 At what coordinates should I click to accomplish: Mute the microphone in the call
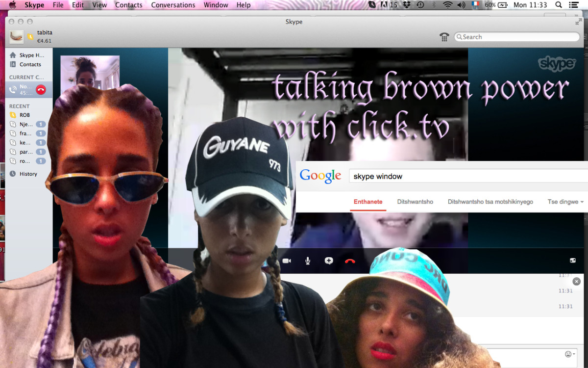pyautogui.click(x=308, y=261)
